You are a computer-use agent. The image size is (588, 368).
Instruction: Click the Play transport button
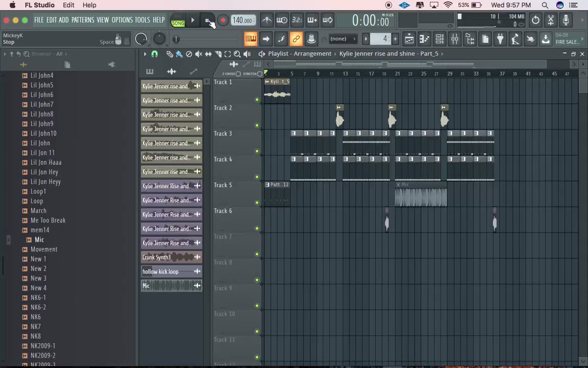(x=193, y=20)
